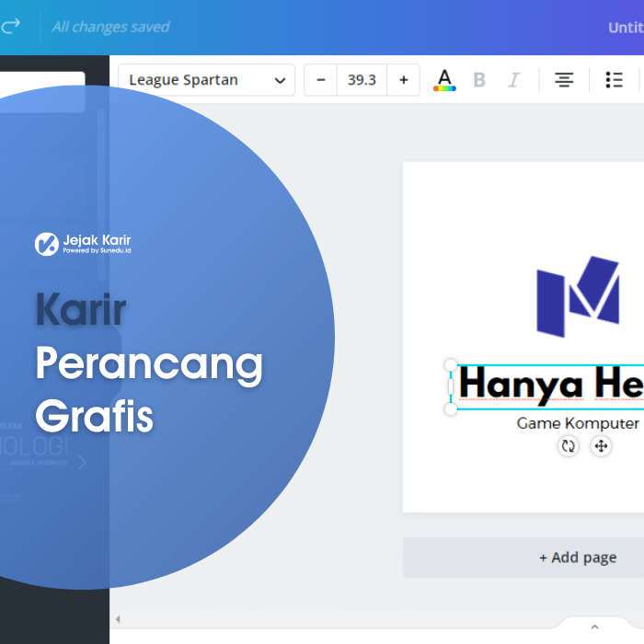Click the rotate handle below the text

point(568,446)
